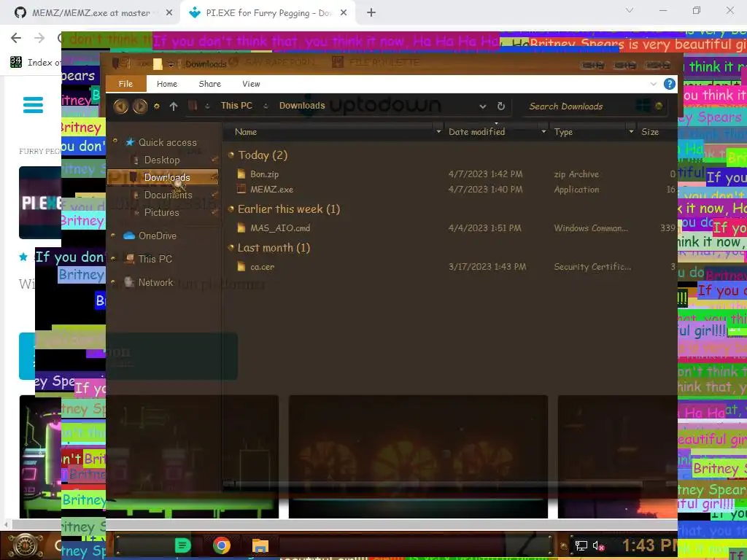This screenshot has width=747, height=560.
Task: Open the Bon.zip archive icon
Action: (241, 174)
